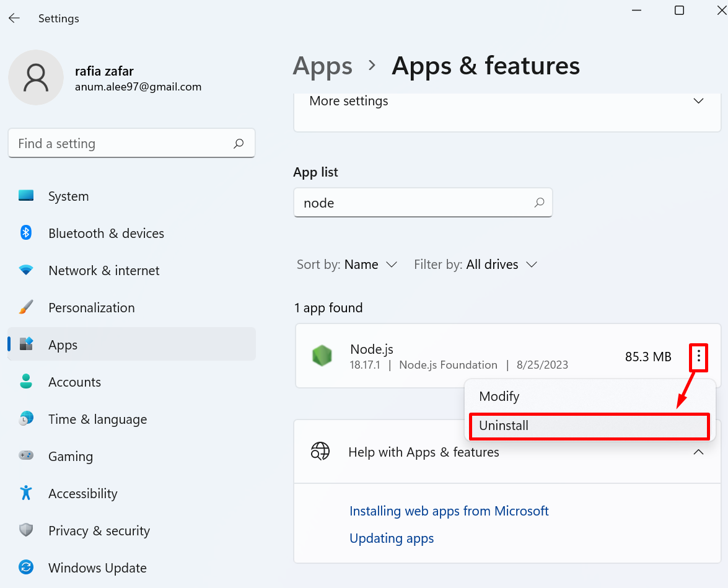The width and height of the screenshot is (728, 588).
Task: Click the Apps sidebar icon
Action: [x=26, y=344]
